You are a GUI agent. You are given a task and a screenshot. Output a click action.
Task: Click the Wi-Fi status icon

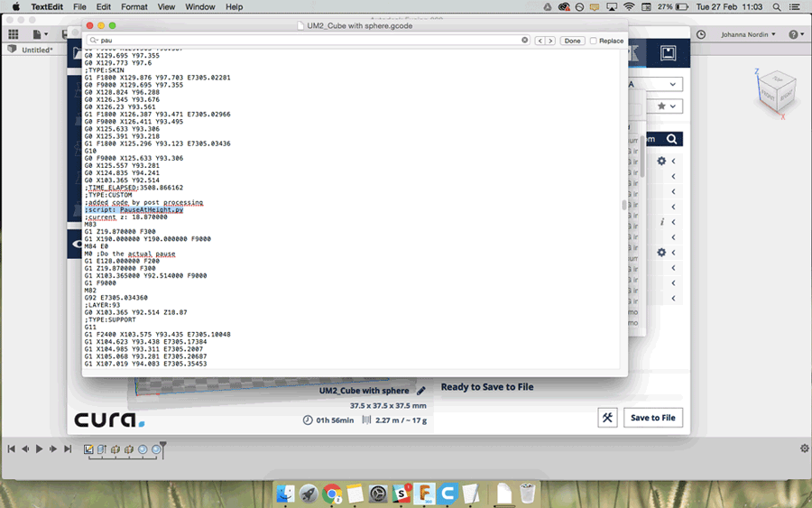[629, 6]
